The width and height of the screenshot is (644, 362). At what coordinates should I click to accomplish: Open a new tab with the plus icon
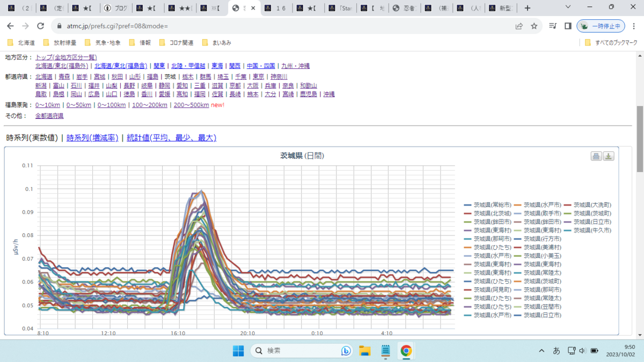528,8
